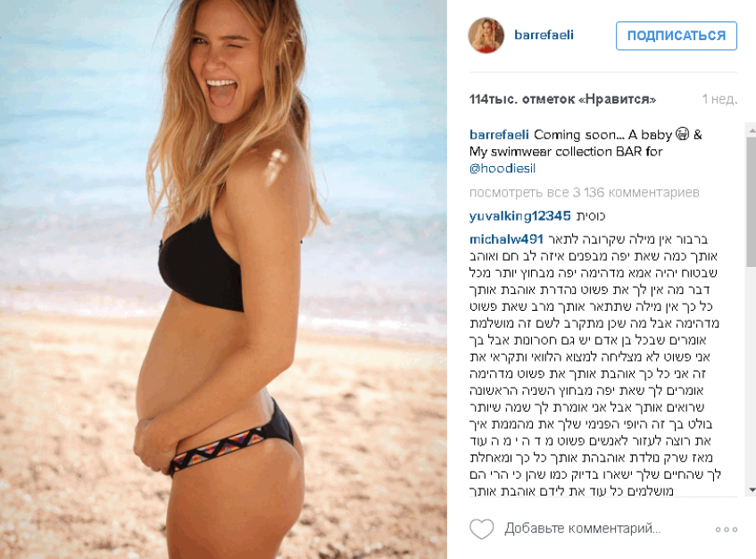756x559 pixels.
Task: Open yuvalking12345 commenter profile
Action: coord(519,215)
